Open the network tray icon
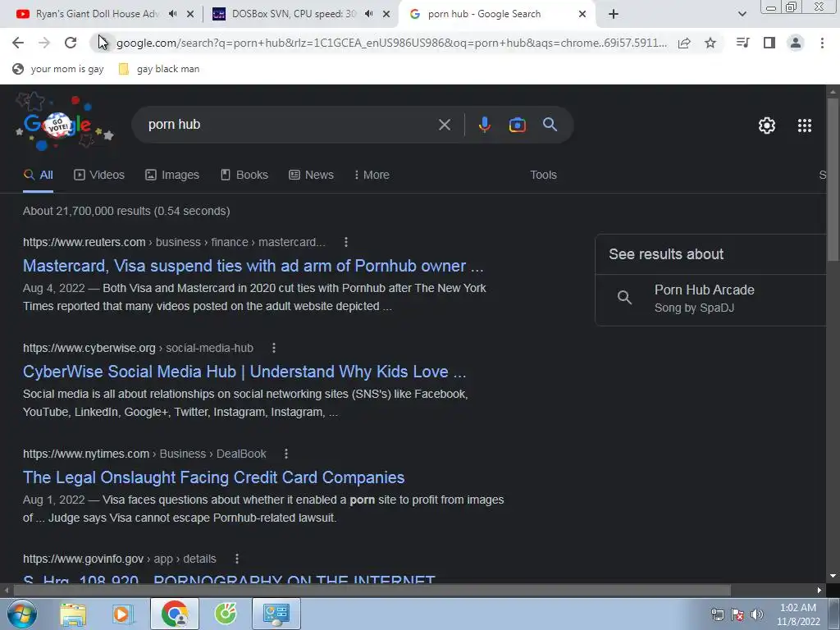 pyautogui.click(x=717, y=614)
